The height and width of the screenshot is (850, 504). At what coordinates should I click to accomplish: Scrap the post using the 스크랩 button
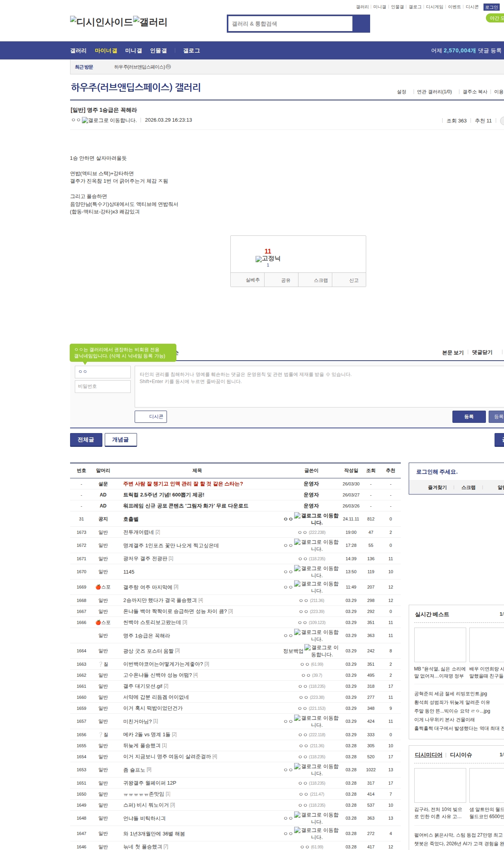315,280
